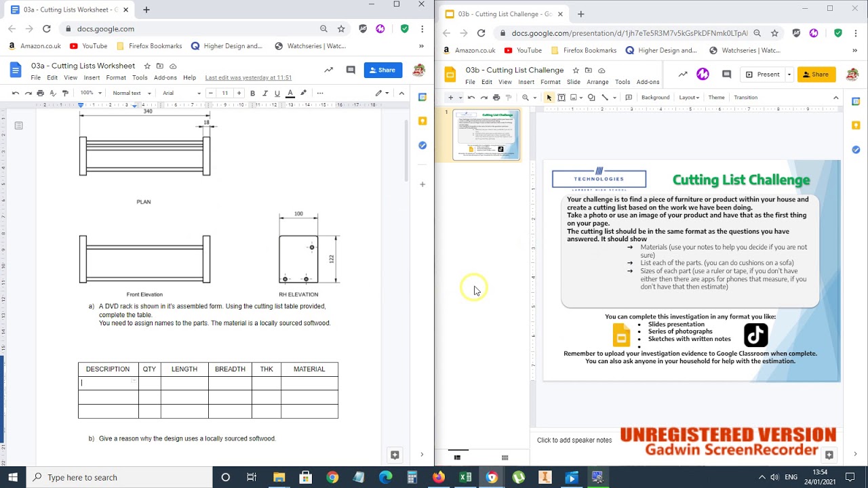Click the Explore button in Docs
The image size is (868, 488).
[395, 455]
